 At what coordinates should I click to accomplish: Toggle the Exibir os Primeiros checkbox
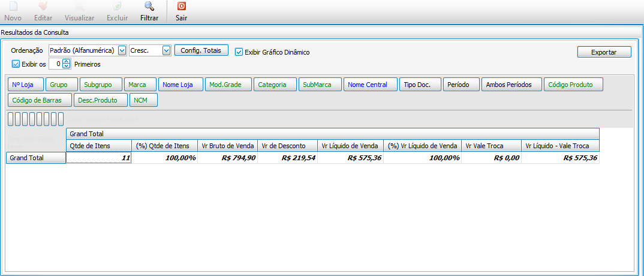point(16,64)
